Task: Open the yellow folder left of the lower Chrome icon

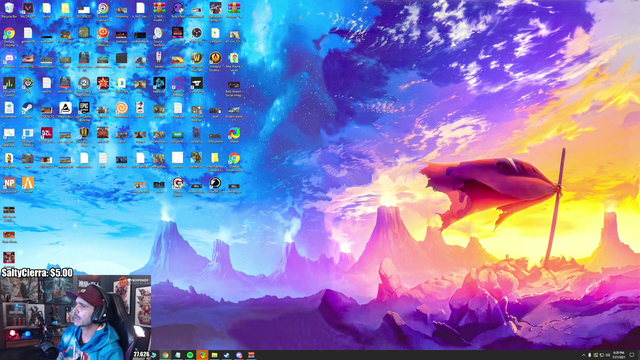Action: click(x=215, y=158)
